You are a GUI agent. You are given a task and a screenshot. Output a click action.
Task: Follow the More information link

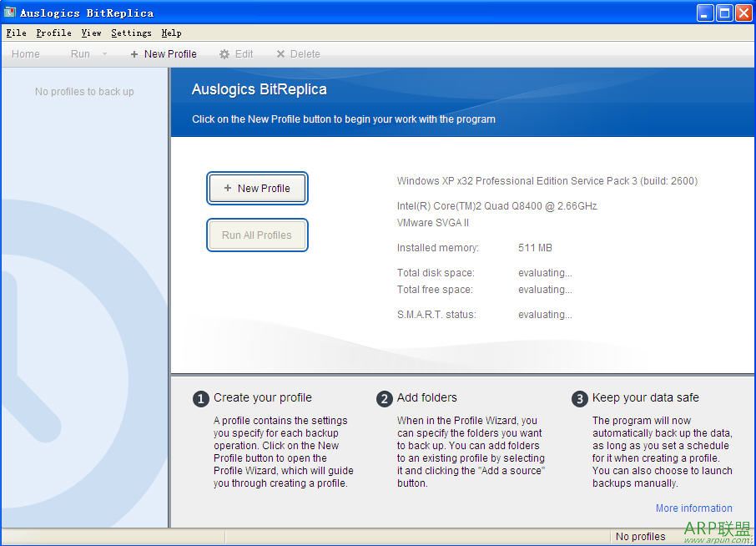pos(693,508)
